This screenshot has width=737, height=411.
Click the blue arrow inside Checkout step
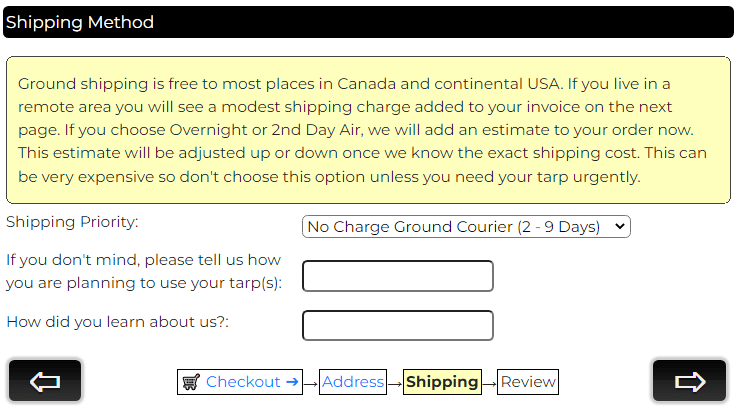coord(292,382)
